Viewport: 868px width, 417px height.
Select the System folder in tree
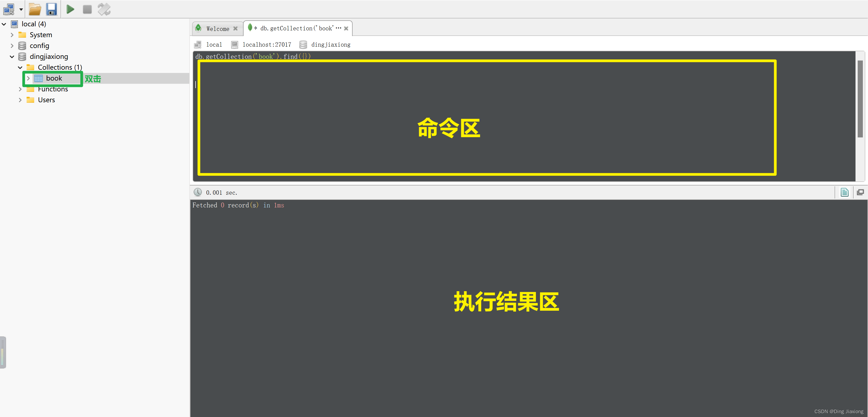pos(41,35)
